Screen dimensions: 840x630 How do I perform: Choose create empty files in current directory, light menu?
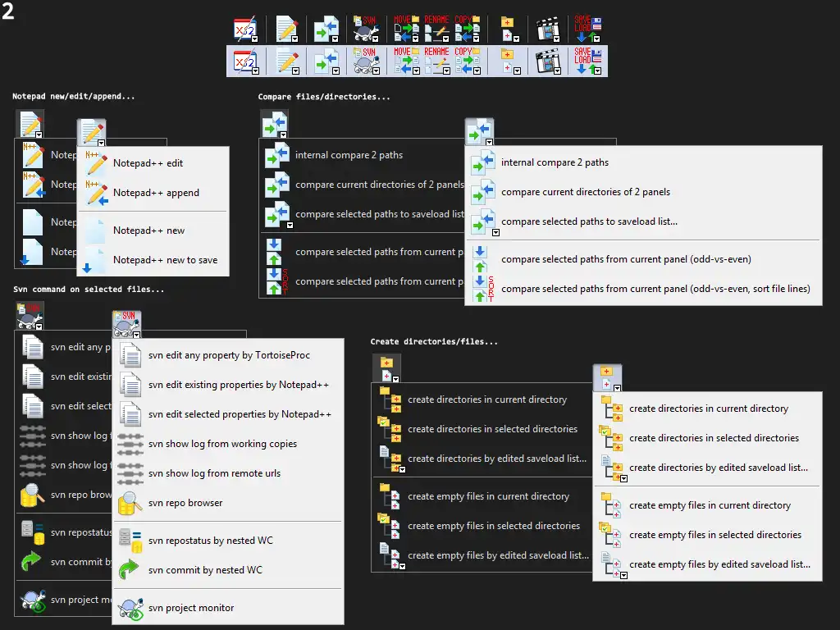pos(707,505)
